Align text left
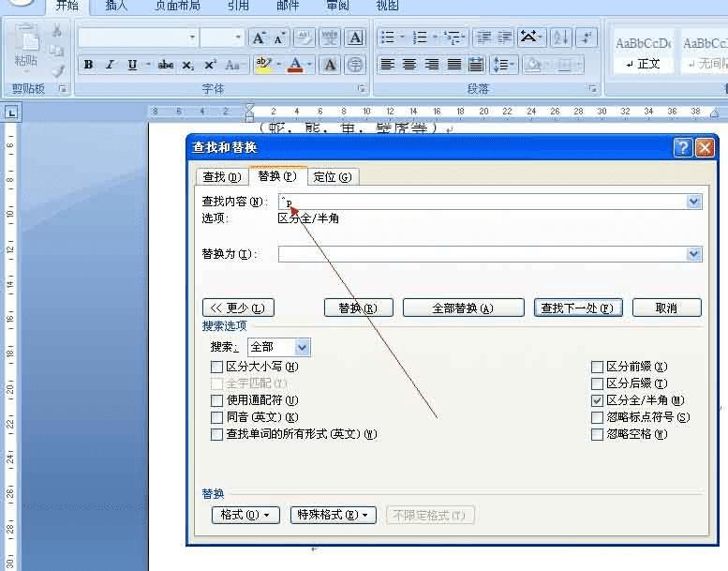This screenshot has height=571, width=728. [387, 65]
